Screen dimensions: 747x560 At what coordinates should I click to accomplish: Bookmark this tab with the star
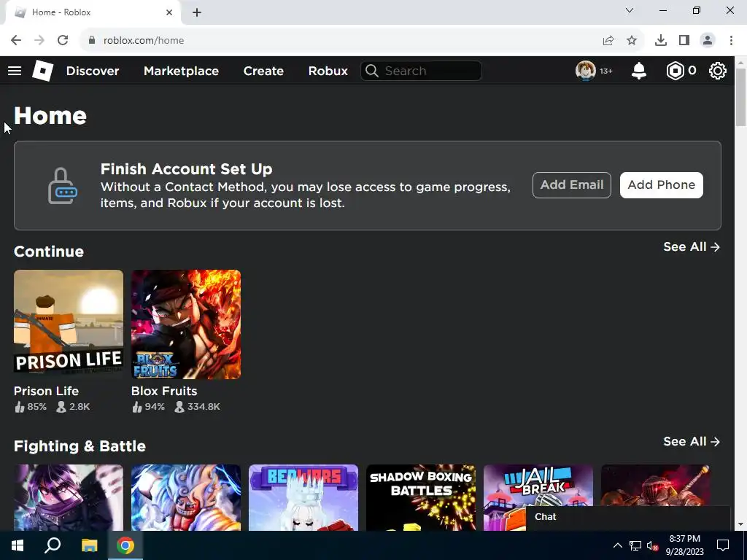point(632,41)
